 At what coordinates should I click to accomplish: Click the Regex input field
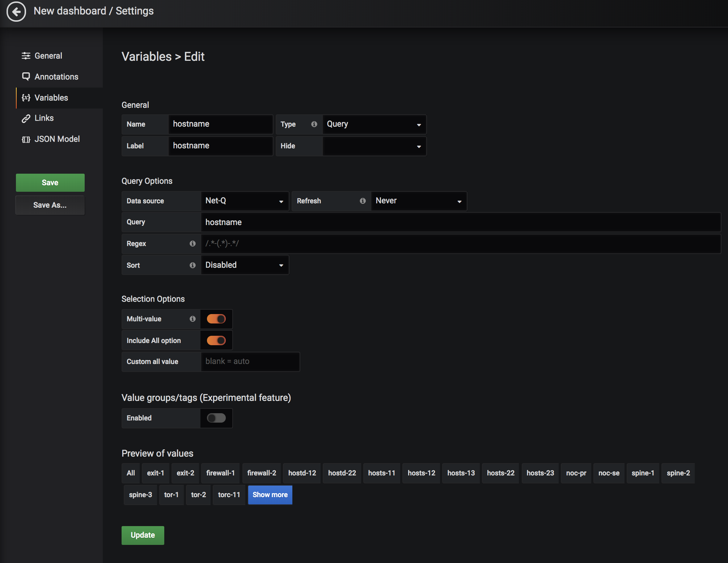tap(460, 244)
